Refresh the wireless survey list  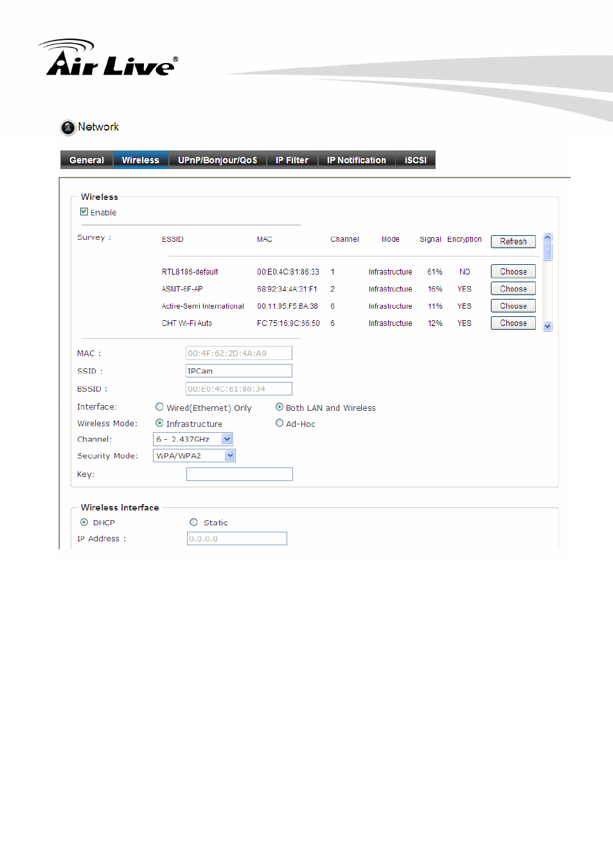point(513,242)
